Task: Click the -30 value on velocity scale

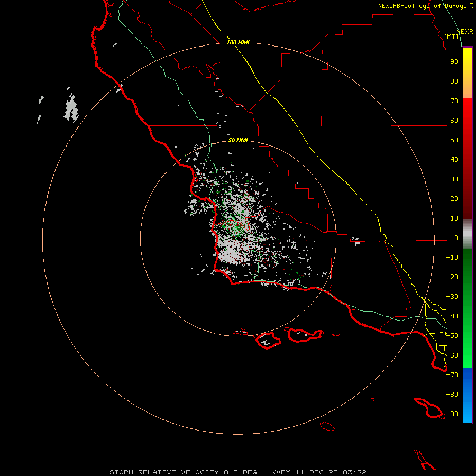Action: pyautogui.click(x=452, y=297)
